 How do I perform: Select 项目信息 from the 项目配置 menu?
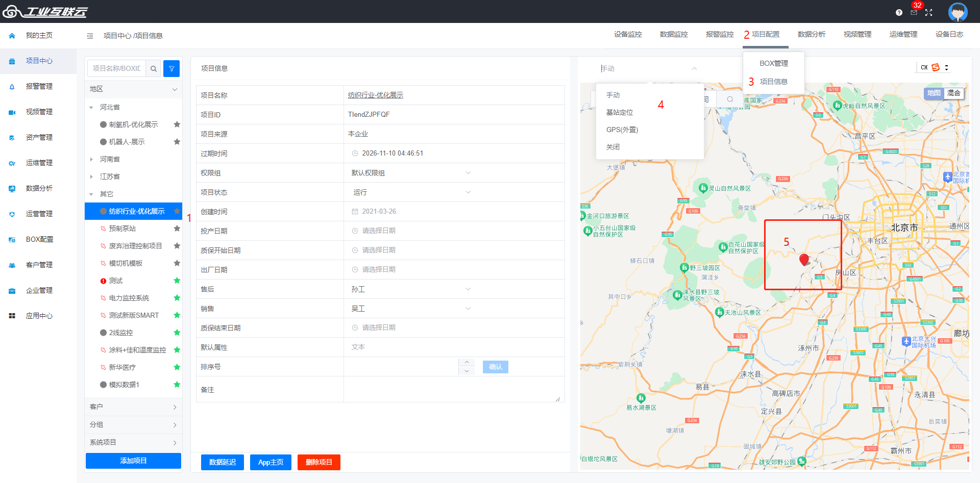click(773, 82)
